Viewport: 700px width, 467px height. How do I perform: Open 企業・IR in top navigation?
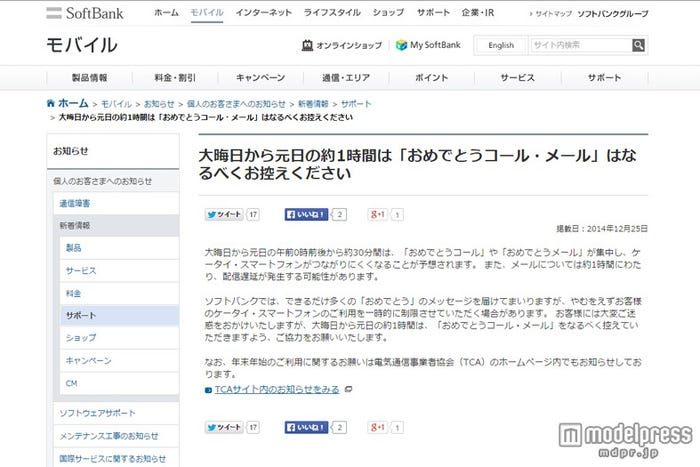click(478, 13)
